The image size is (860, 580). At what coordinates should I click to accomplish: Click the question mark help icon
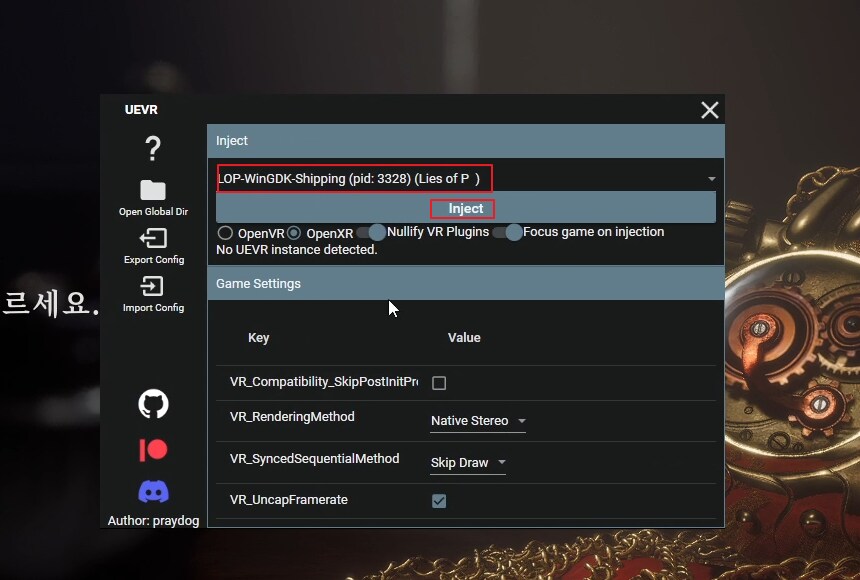coord(153,149)
